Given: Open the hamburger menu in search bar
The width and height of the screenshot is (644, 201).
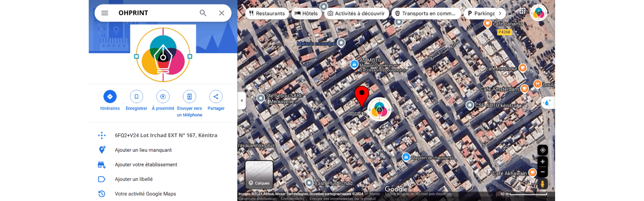Looking at the screenshot, I should [x=105, y=13].
